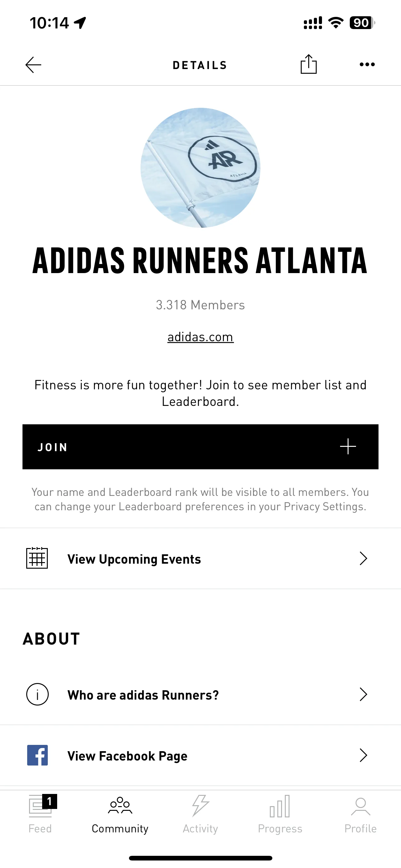Screen dimensions: 401x868
Task: Expand View Facebook Page chevron
Action: 363,756
